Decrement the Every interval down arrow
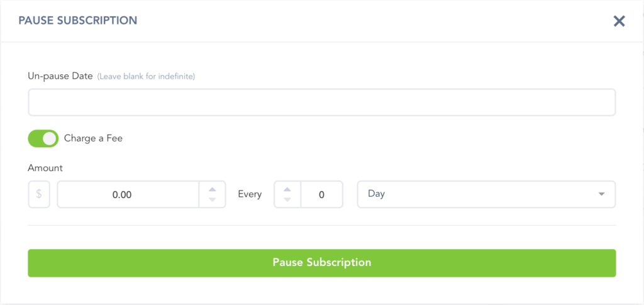 (287, 199)
